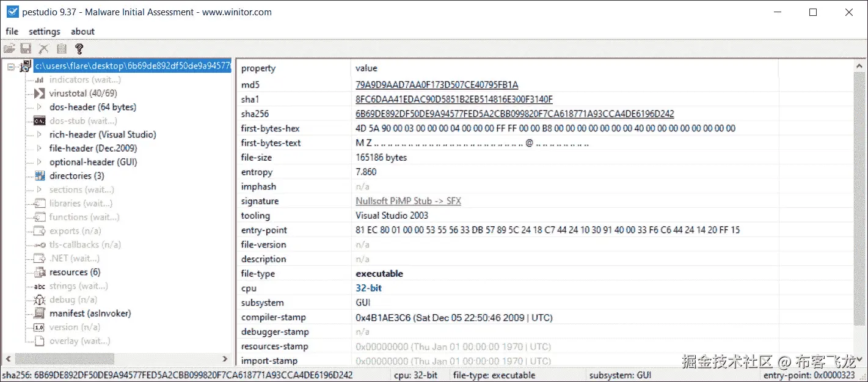Open the settings menu
The height and width of the screenshot is (382, 868).
pyautogui.click(x=44, y=31)
